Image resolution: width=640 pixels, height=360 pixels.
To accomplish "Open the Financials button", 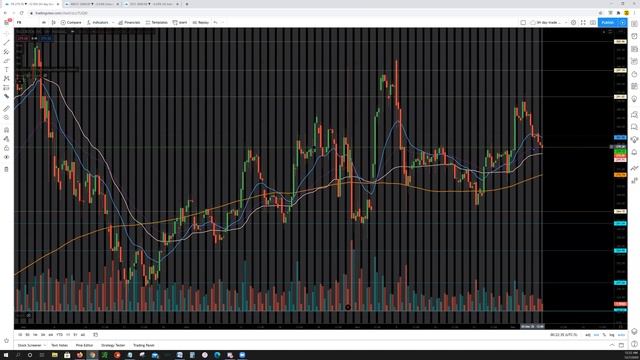I will (129, 22).
